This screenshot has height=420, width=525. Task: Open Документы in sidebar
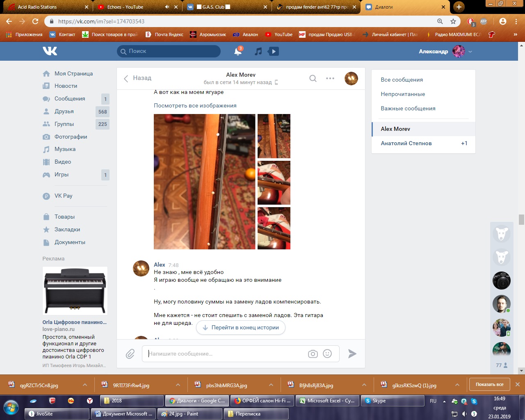(70, 242)
